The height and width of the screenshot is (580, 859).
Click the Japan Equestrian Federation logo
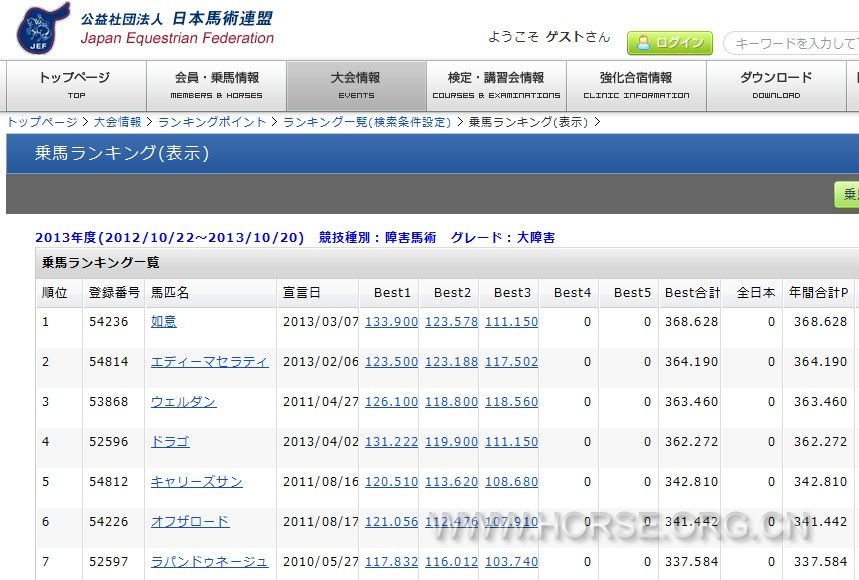coord(145,28)
